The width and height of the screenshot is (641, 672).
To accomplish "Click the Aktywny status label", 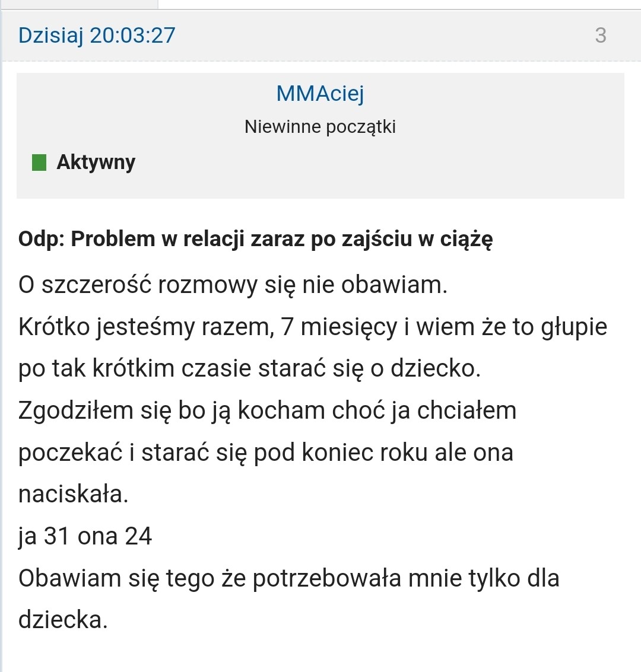I will pyautogui.click(x=96, y=162).
